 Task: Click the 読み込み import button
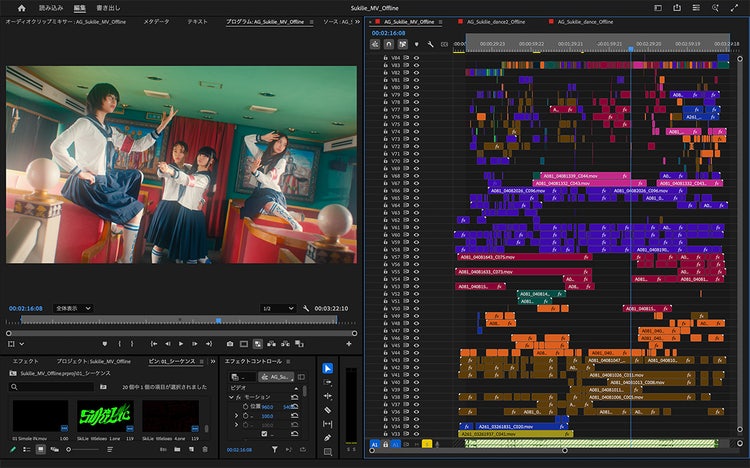52,7
